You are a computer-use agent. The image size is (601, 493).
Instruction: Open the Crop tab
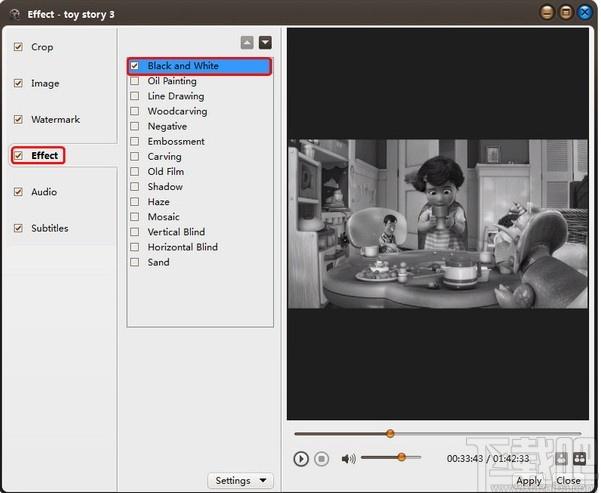[x=42, y=47]
